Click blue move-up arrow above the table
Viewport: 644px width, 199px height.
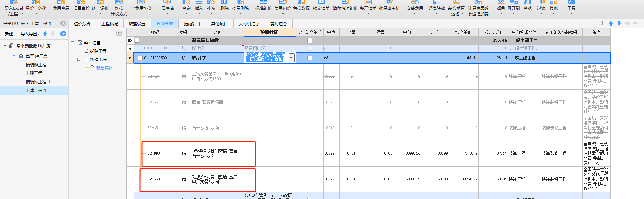click(x=611, y=23)
